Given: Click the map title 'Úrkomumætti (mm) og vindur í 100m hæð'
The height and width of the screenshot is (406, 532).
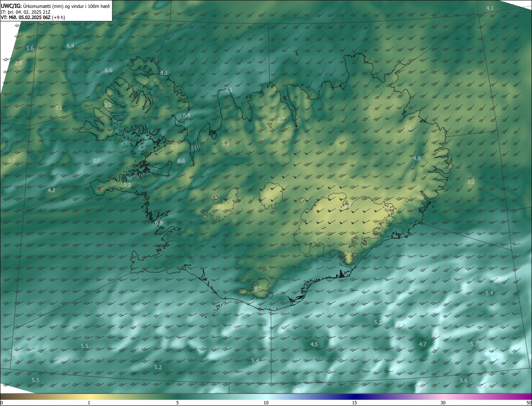Looking at the screenshot, I should click(66, 6).
